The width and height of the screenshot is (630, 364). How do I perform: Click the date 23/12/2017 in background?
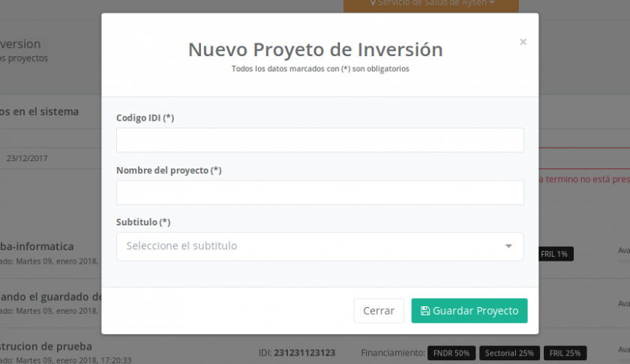[27, 158]
